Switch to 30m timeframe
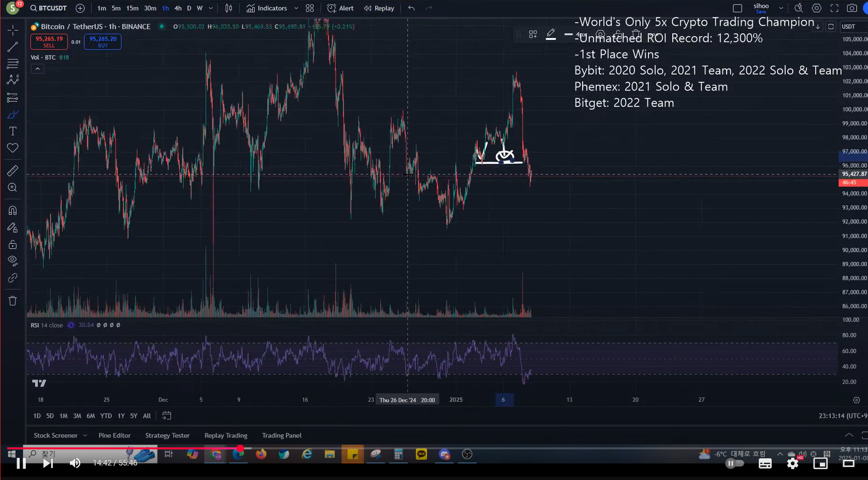 pyautogui.click(x=150, y=8)
